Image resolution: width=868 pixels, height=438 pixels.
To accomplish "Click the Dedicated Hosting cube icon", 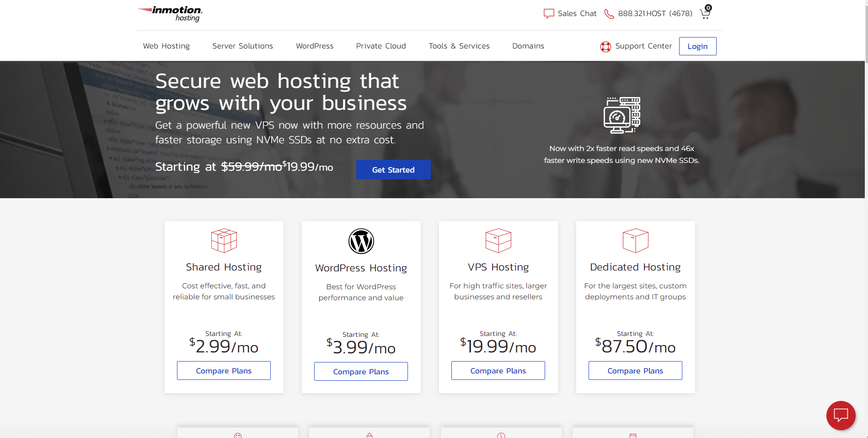I will click(636, 241).
